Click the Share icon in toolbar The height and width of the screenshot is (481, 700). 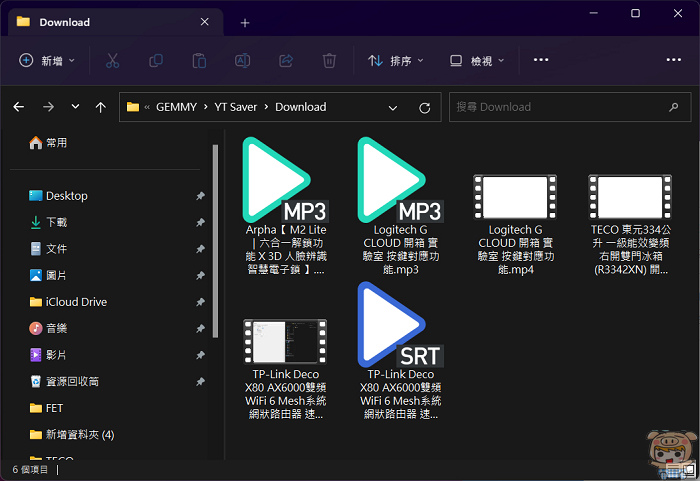tap(285, 61)
